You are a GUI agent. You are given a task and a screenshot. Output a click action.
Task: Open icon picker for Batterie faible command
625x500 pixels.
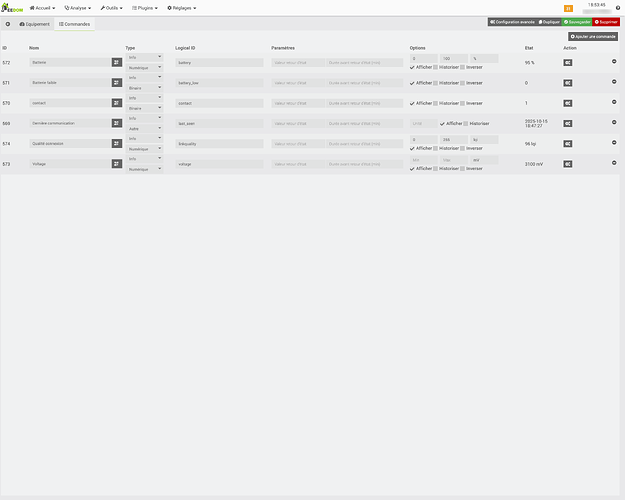coord(117,83)
